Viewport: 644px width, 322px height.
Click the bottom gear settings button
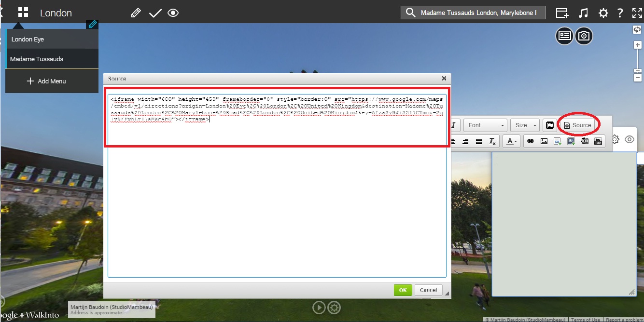pos(334,307)
